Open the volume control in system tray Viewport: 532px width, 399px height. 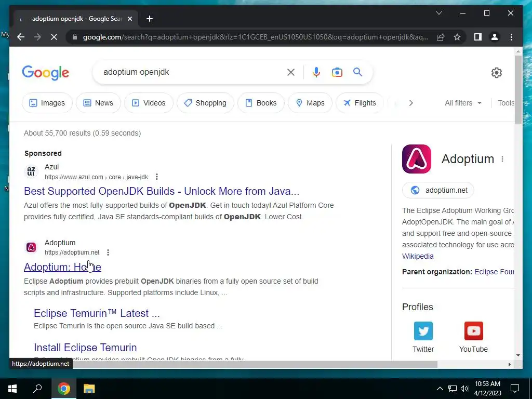[464, 389]
